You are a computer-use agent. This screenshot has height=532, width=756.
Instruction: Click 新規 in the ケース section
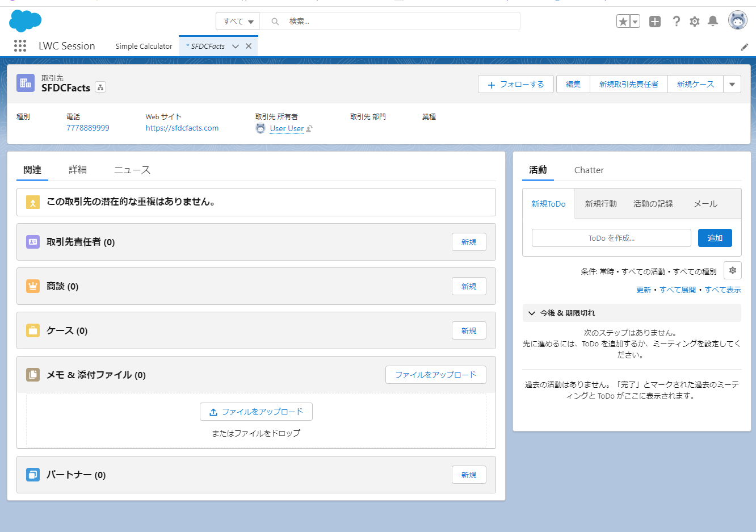pyautogui.click(x=469, y=330)
